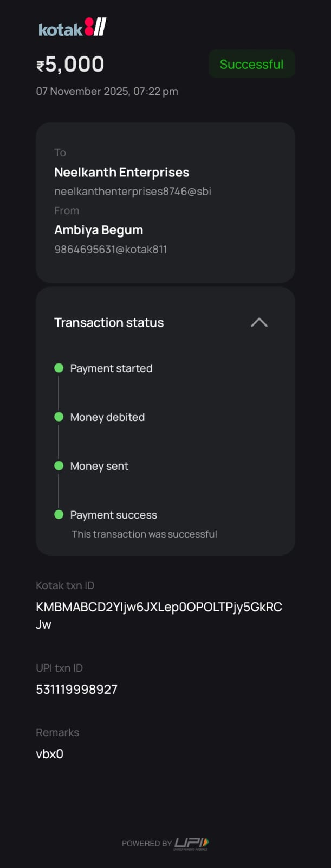331x868 pixels.
Task: Click the transaction date and time
Action: coord(107,91)
